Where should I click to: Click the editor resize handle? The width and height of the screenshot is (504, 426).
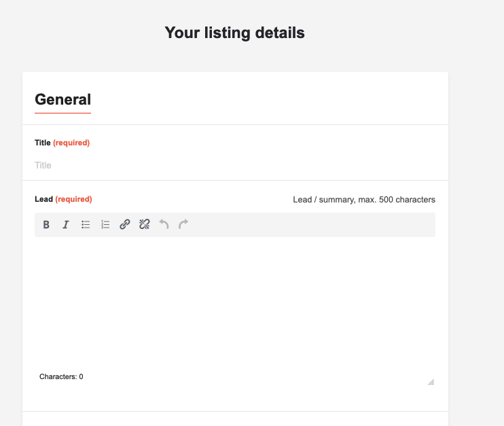(431, 382)
